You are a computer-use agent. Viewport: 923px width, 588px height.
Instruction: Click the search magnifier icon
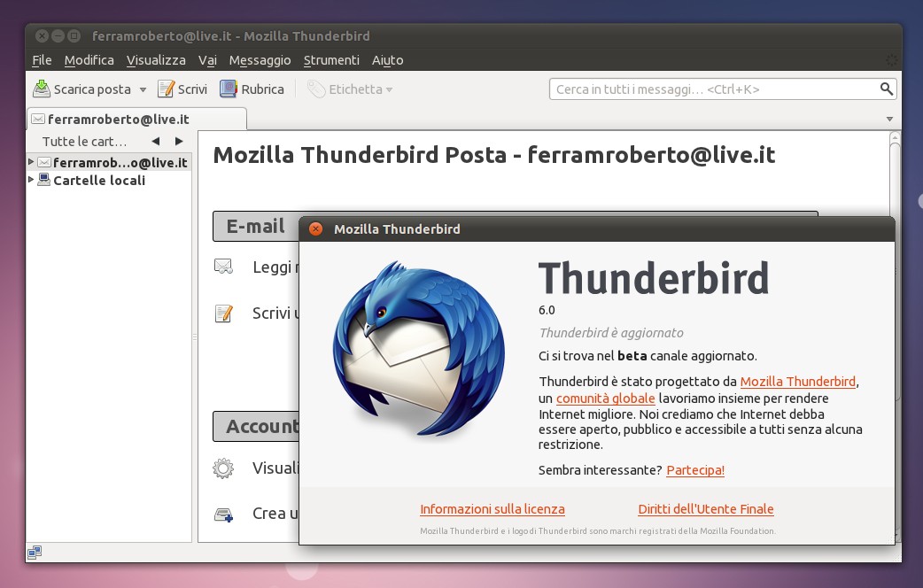click(x=886, y=89)
